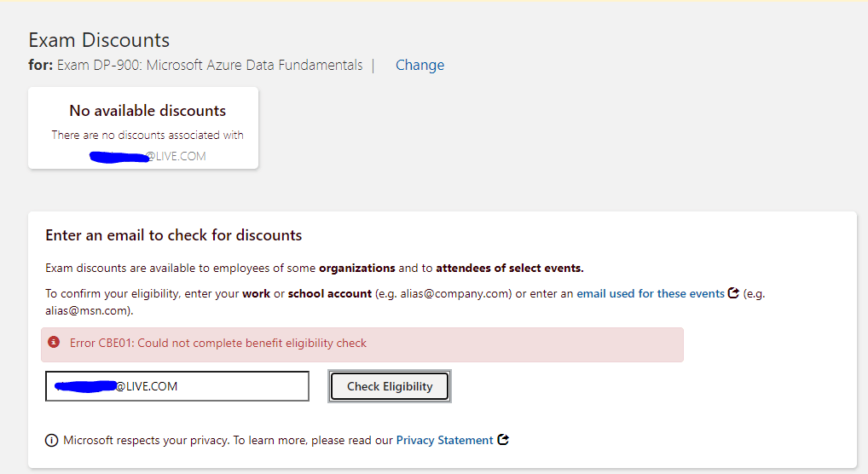Viewport: 868px width, 474px height.
Task: Click the info icon beside privacy notice
Action: 51,441
